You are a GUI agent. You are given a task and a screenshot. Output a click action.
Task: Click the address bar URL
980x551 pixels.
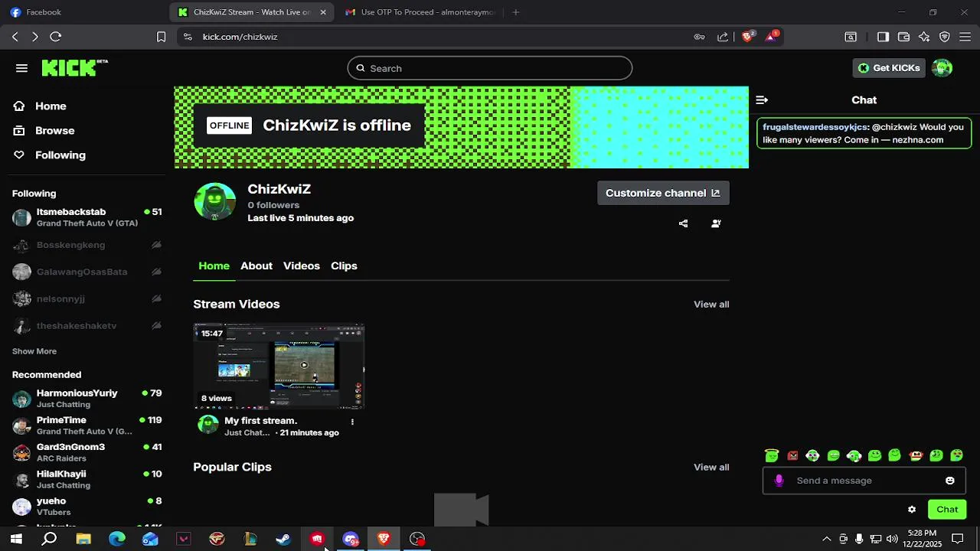click(240, 37)
